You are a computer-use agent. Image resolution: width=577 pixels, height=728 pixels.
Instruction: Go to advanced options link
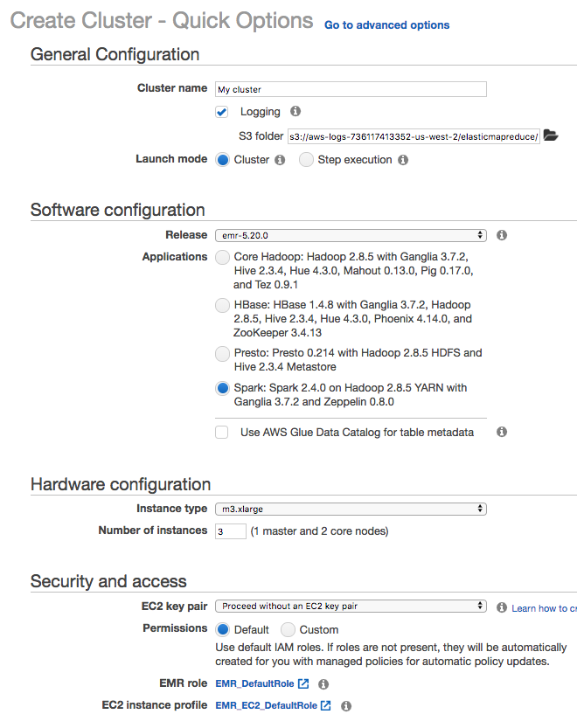tap(386, 25)
